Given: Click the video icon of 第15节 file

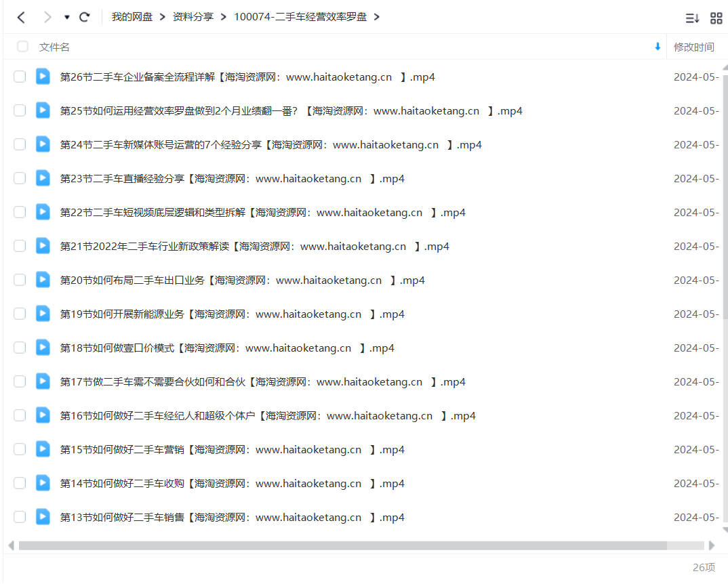Looking at the screenshot, I should click(x=43, y=449).
